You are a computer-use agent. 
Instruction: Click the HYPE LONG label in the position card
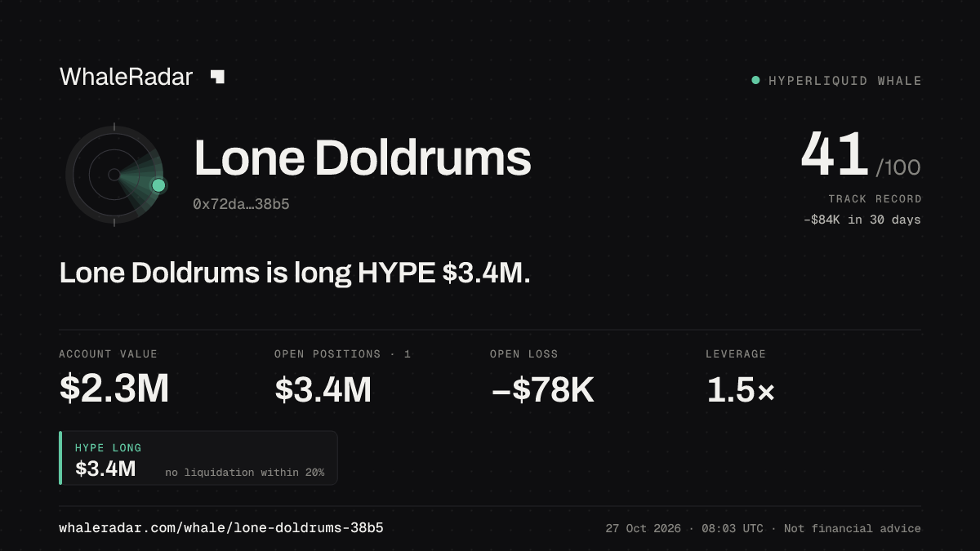click(x=108, y=448)
